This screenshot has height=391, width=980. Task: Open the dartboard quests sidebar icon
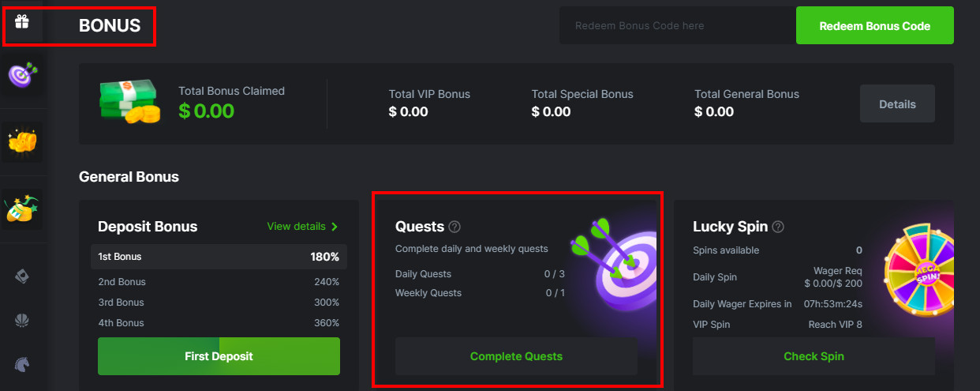pyautogui.click(x=22, y=75)
